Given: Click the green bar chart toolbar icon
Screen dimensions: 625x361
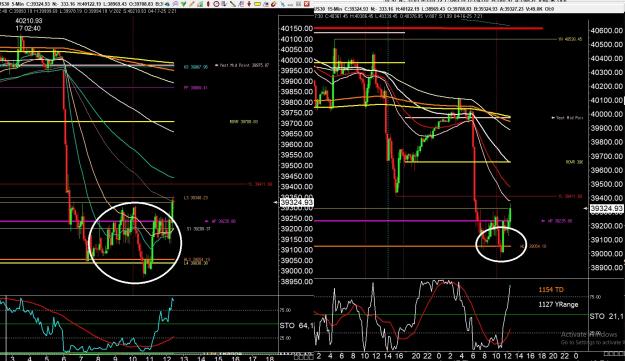Looking at the screenshot, I should click(200, 4).
